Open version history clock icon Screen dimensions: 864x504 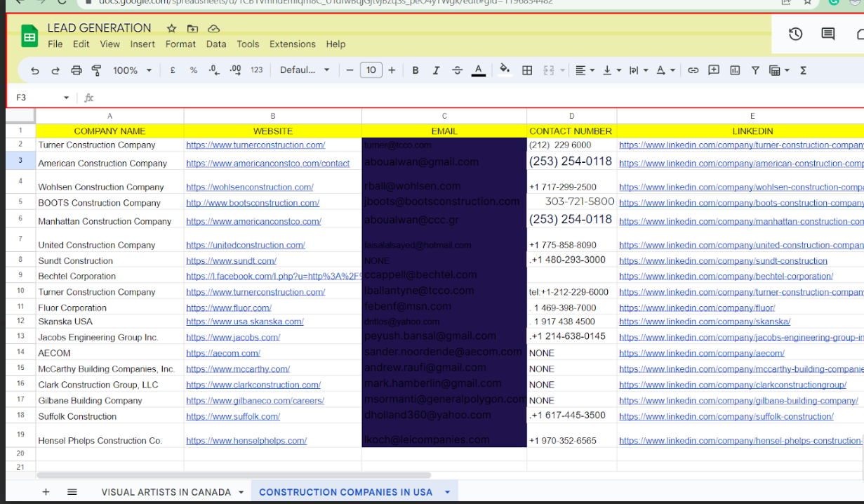pyautogui.click(x=795, y=34)
